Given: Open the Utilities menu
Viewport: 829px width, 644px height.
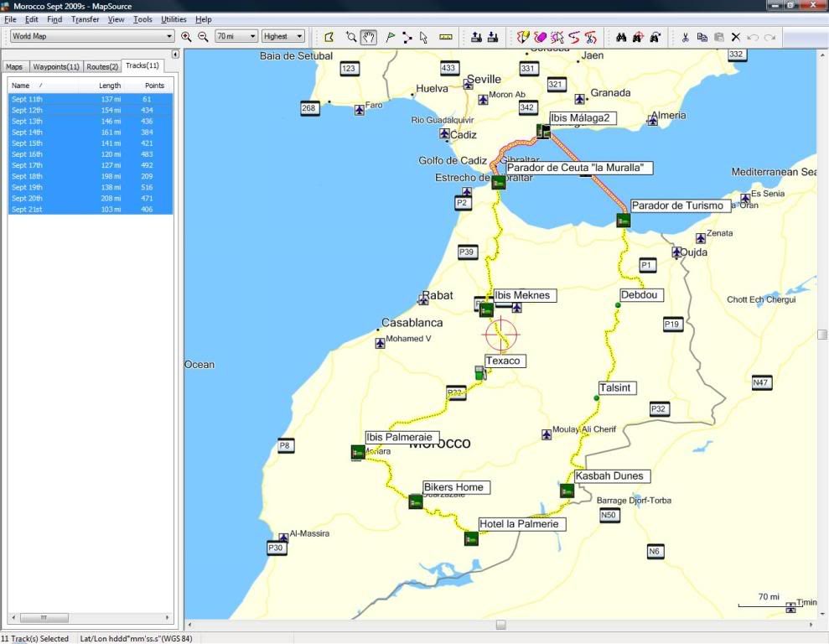Looking at the screenshot, I should tap(174, 19).
